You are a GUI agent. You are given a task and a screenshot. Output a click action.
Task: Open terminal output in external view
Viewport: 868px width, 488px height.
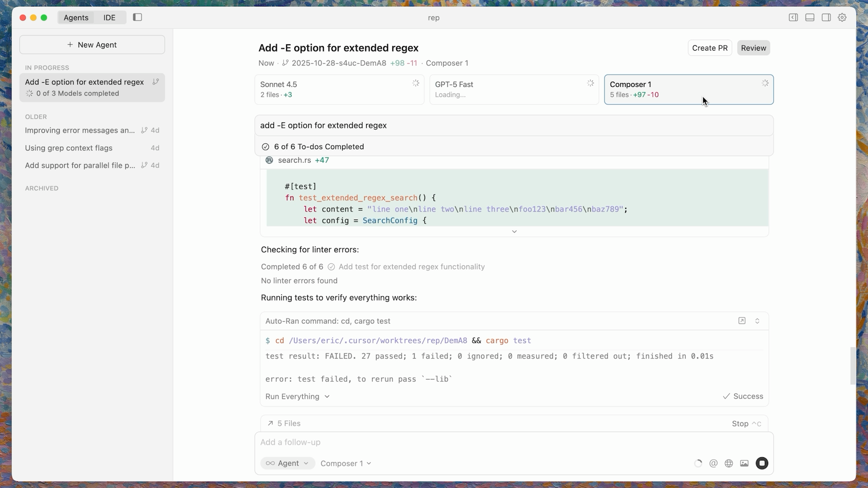[x=742, y=321]
